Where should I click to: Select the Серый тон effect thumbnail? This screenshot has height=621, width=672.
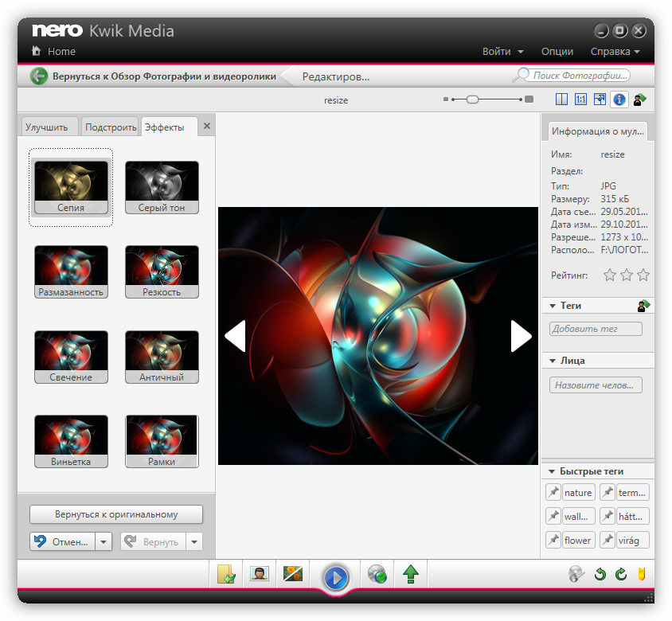162,187
